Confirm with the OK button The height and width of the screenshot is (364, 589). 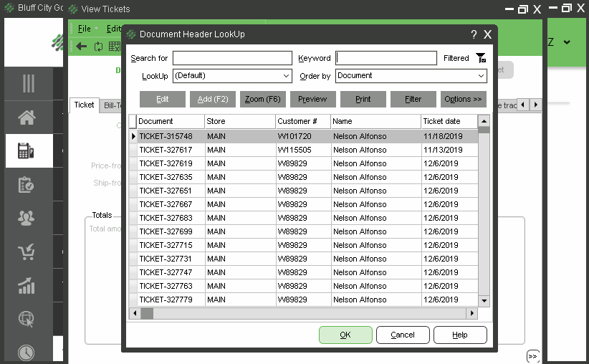click(x=345, y=335)
